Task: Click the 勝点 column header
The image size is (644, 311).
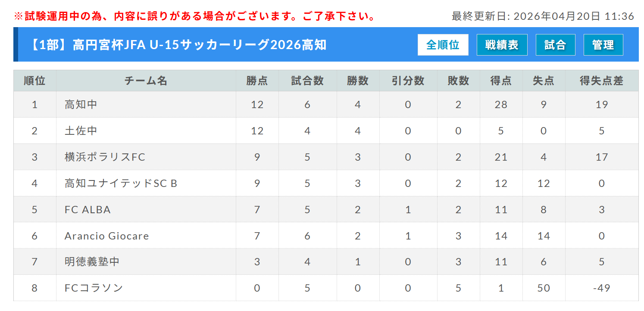Action: (257, 81)
